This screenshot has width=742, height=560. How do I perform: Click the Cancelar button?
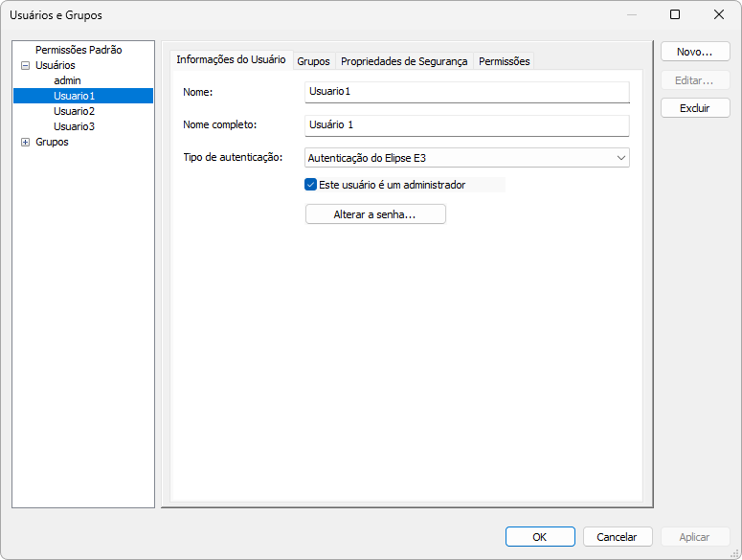(618, 537)
